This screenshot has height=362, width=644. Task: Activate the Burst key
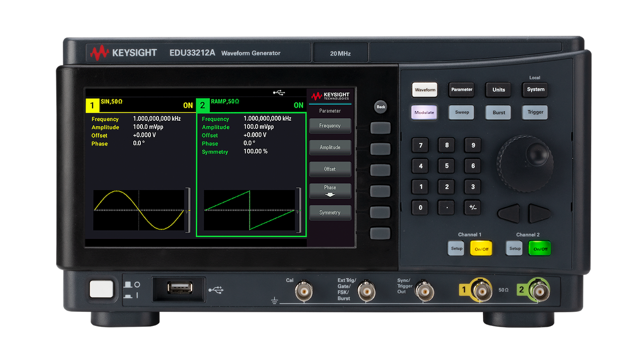[x=499, y=112]
